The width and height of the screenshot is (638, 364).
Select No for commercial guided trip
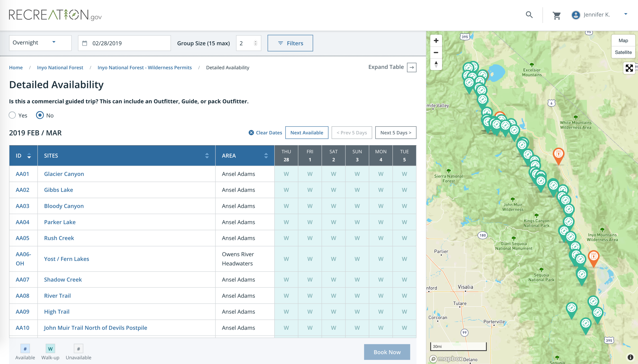[x=40, y=115]
